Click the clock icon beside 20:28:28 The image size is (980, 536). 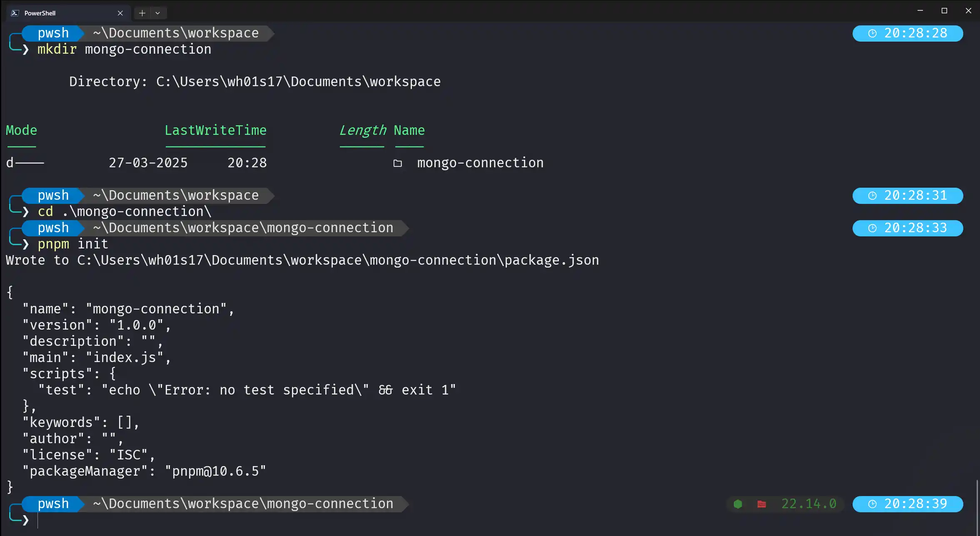pyautogui.click(x=872, y=33)
